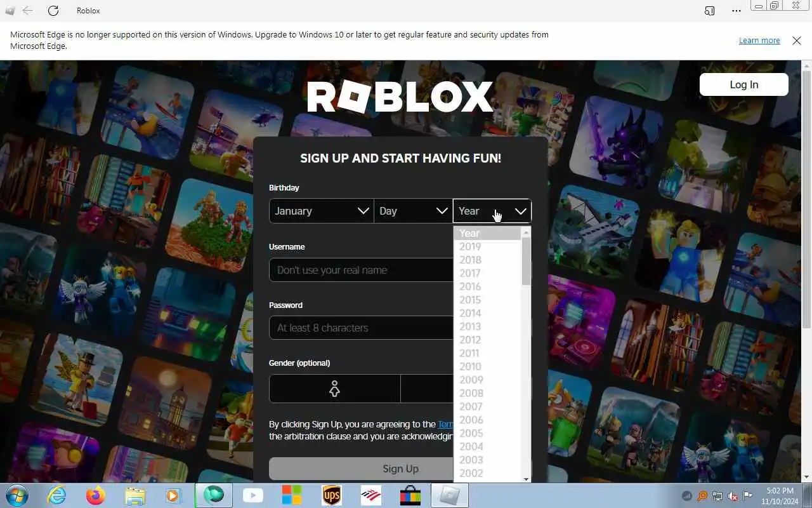Open the cast media to device icon
Viewport: 812px width, 508px height.
pyautogui.click(x=710, y=11)
